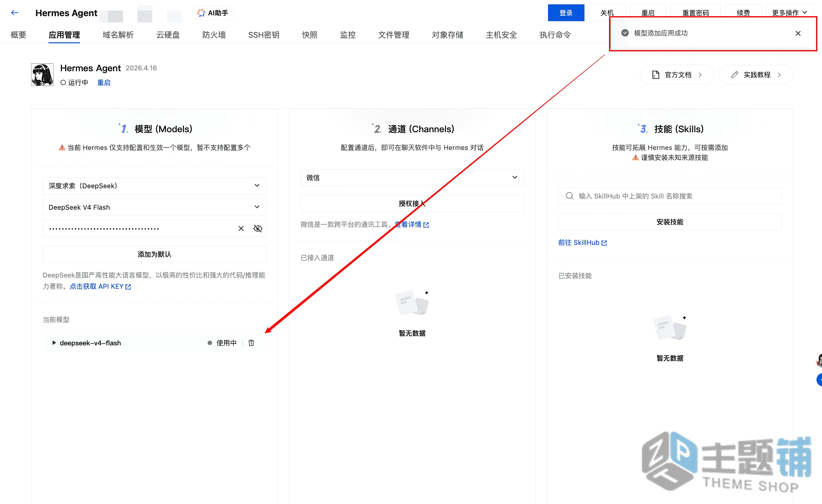The height and width of the screenshot is (504, 822).
Task: Toggle API key visibility eye icon
Action: pyautogui.click(x=258, y=228)
